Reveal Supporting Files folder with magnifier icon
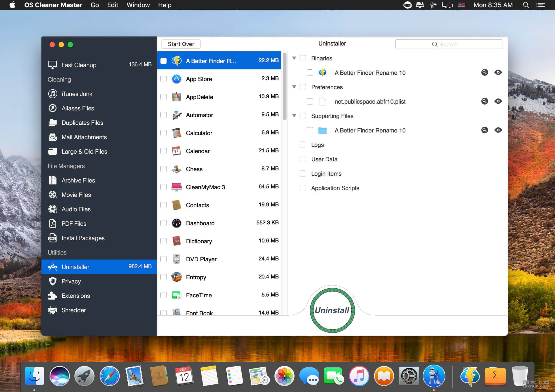Screen dimensions: 555x392 point(485,130)
